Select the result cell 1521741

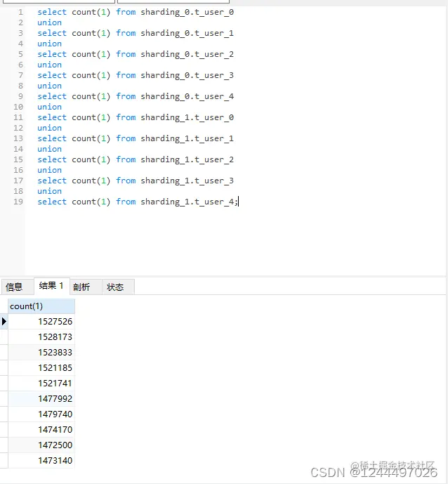41,383
